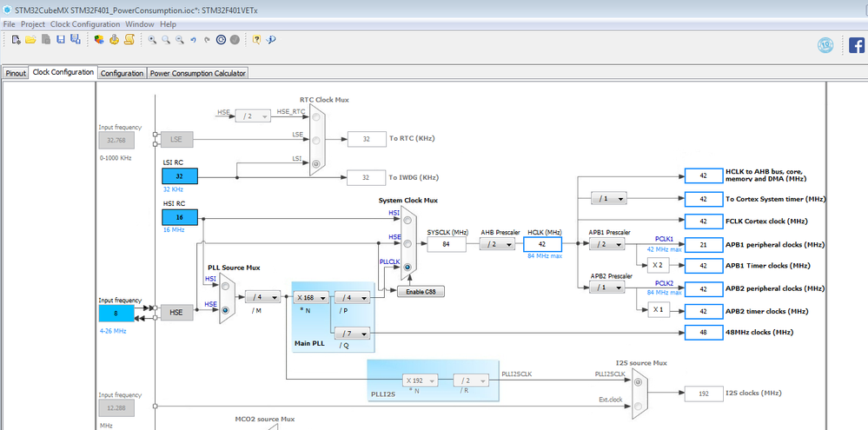Click the ST 10 years badge icon
Image resolution: width=868 pixels, height=430 pixels.
click(825, 45)
